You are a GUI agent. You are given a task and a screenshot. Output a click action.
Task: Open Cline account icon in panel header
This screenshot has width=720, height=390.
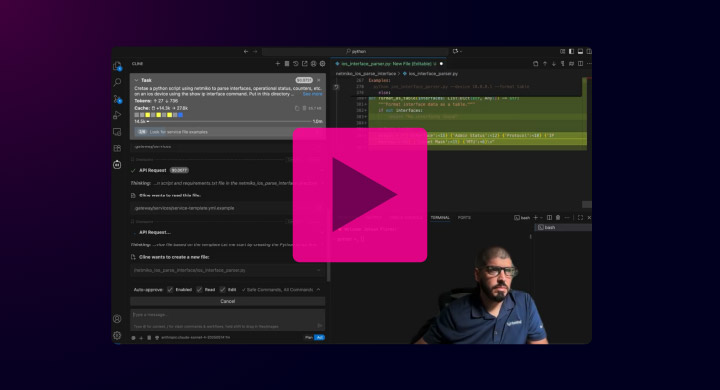coord(314,64)
